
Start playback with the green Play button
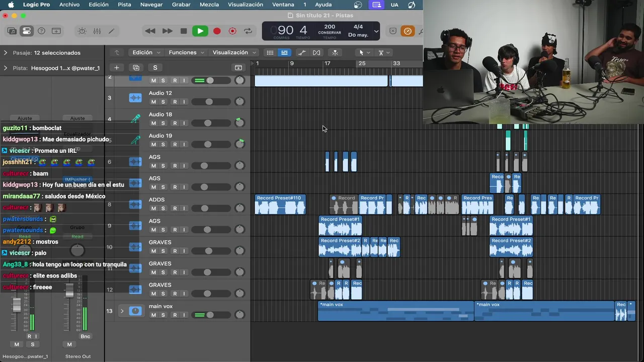point(200,31)
